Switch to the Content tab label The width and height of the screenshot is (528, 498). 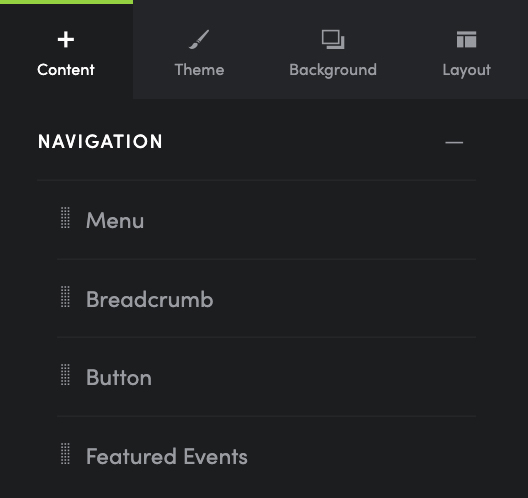[66, 70]
